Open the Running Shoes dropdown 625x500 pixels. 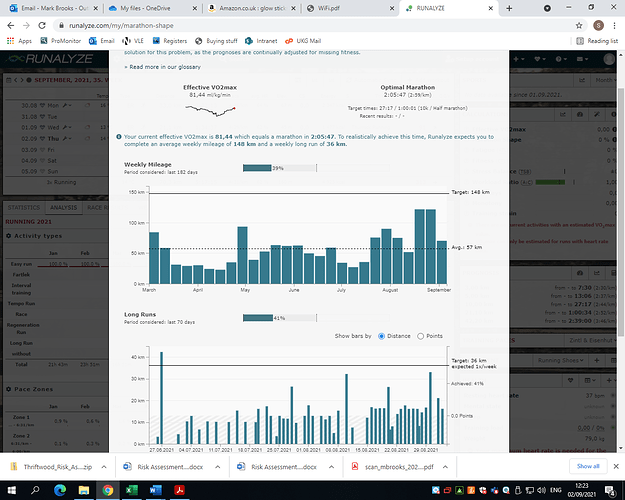point(560,360)
